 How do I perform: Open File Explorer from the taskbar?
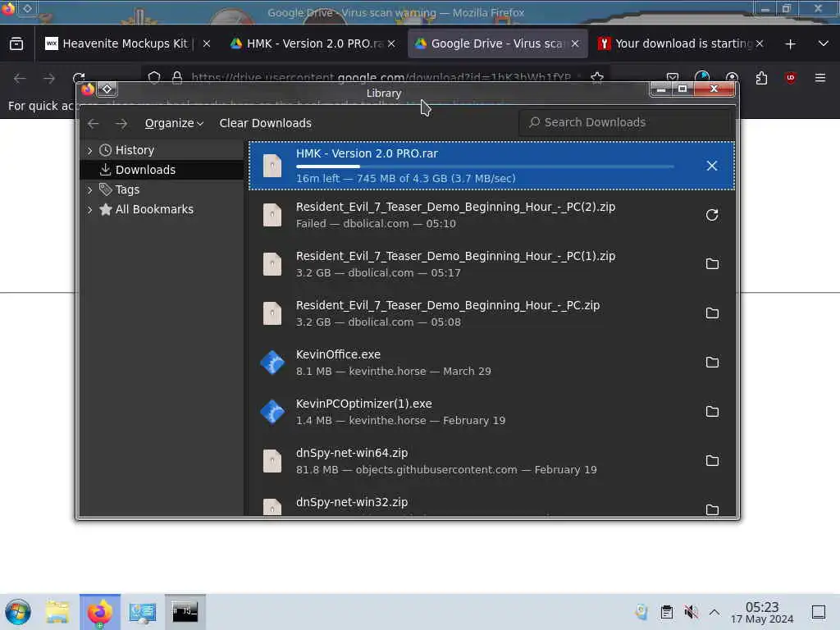pyautogui.click(x=57, y=612)
